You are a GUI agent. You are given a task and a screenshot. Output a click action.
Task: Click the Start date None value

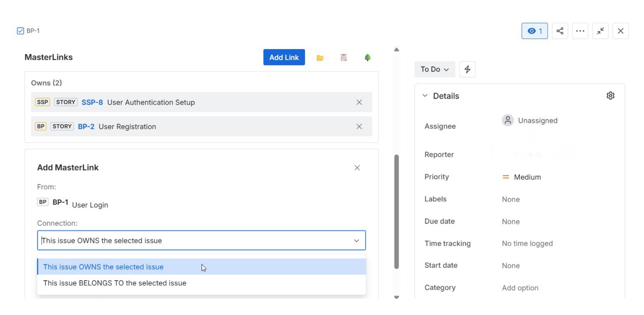click(x=511, y=266)
